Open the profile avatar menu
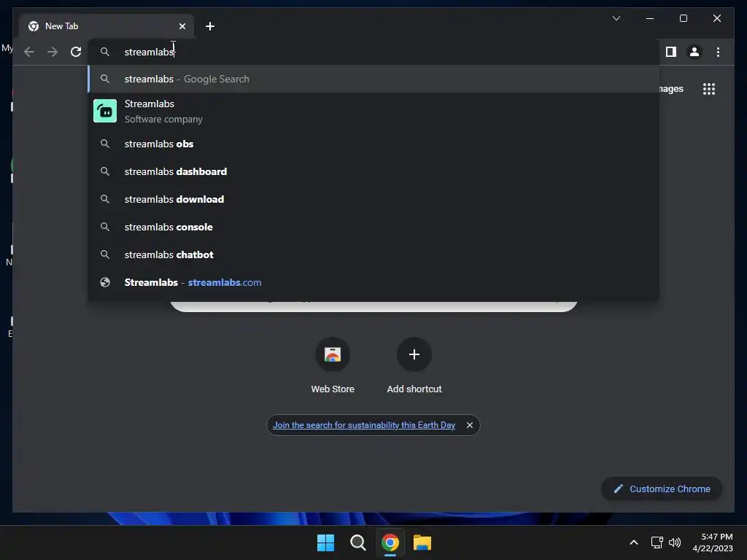 pyautogui.click(x=694, y=52)
